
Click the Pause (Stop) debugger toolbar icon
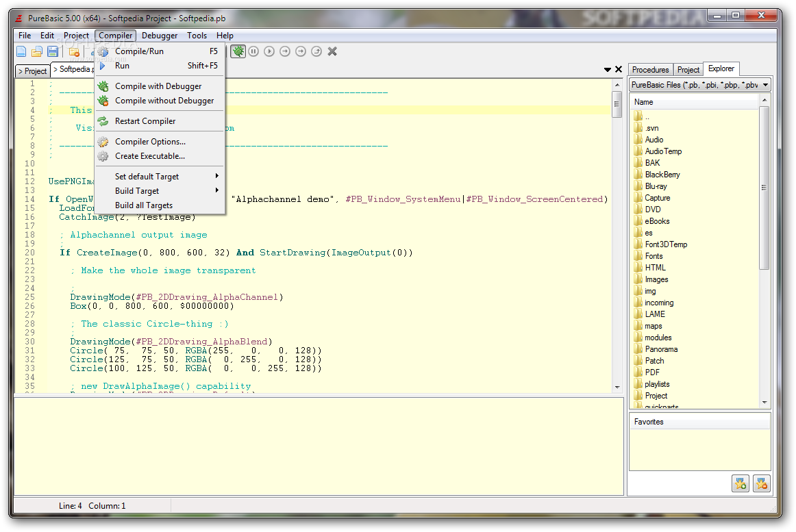point(254,51)
